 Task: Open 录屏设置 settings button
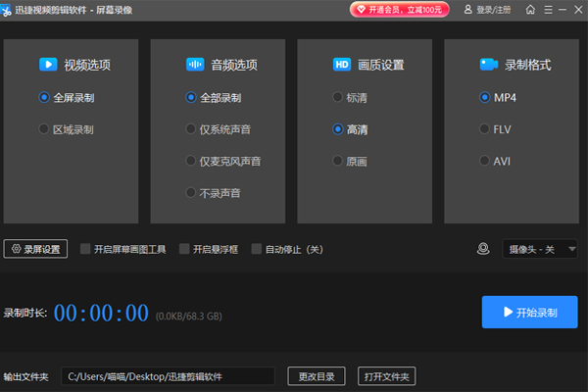click(35, 249)
